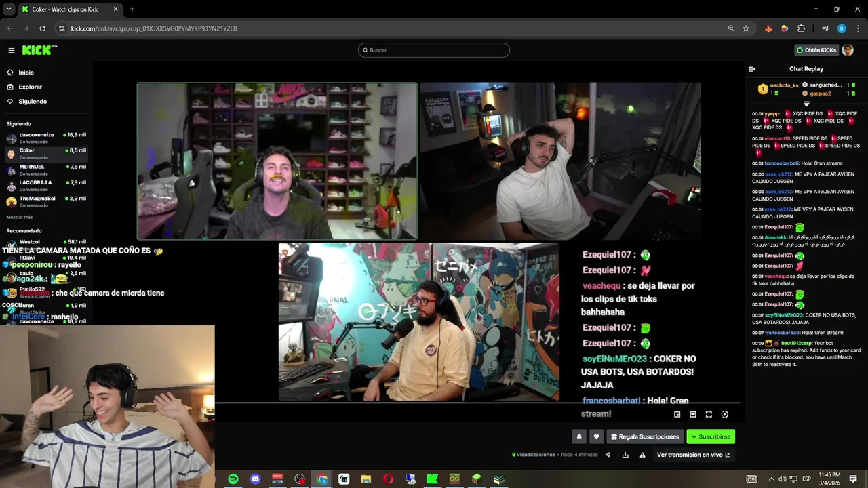The height and width of the screenshot is (488, 868).
Task: Open the colorful circle browser extension
Action: tap(785, 28)
